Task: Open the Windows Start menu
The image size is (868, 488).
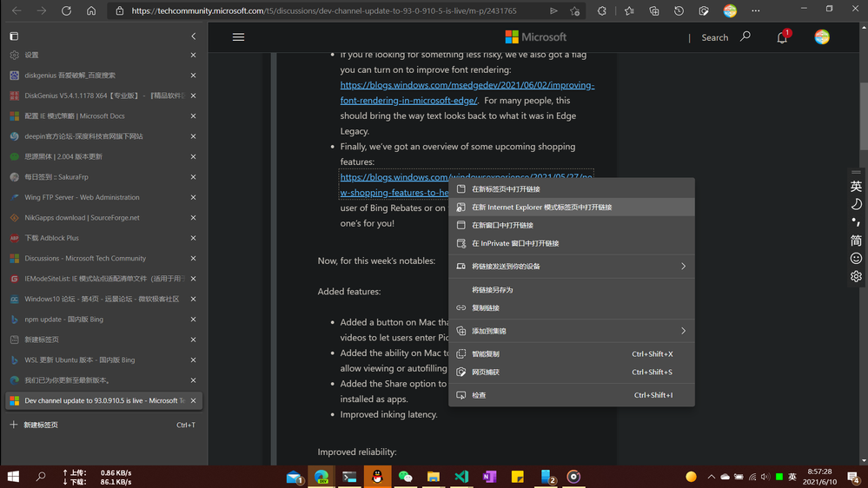Action: point(13,477)
